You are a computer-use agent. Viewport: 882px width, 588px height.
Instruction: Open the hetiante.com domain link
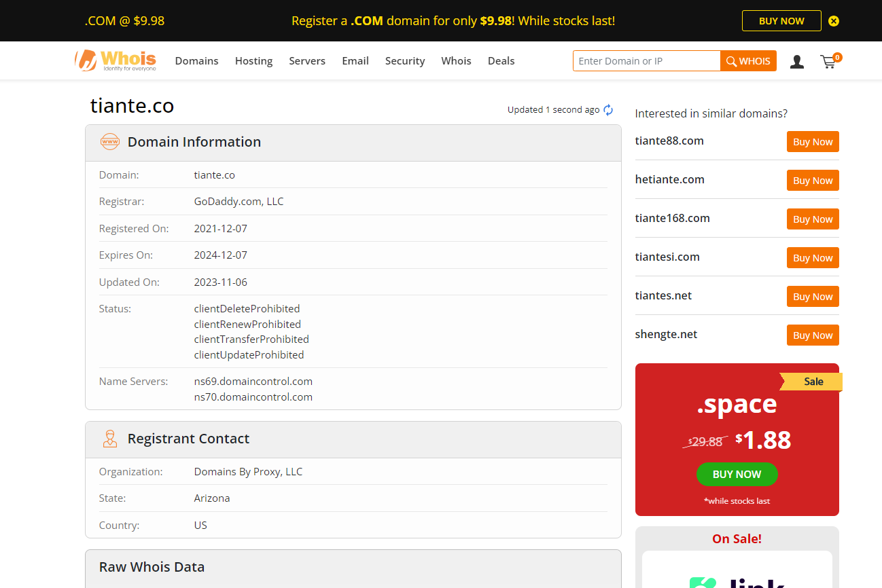669,180
